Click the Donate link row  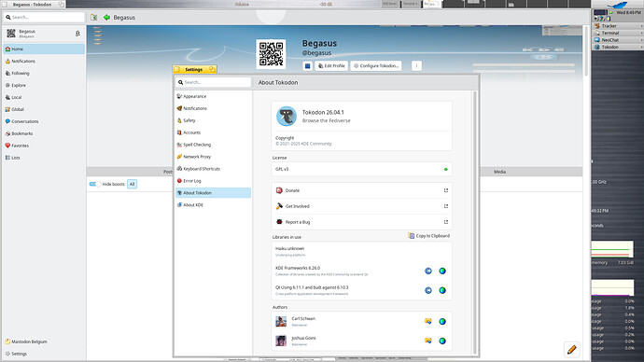(361, 190)
